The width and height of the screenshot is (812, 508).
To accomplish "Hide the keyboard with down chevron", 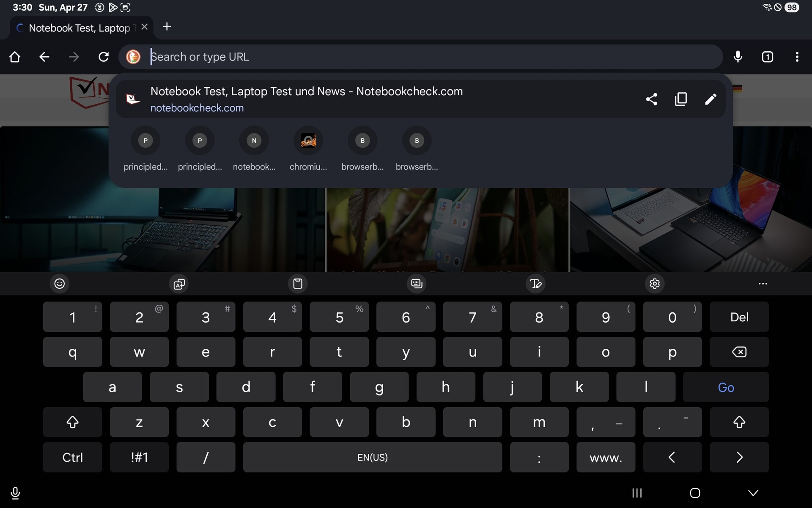I will coord(753,493).
